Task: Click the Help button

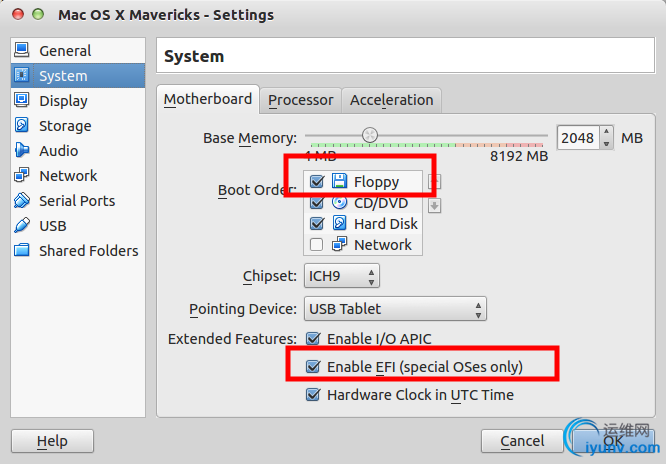Action: click(x=52, y=441)
